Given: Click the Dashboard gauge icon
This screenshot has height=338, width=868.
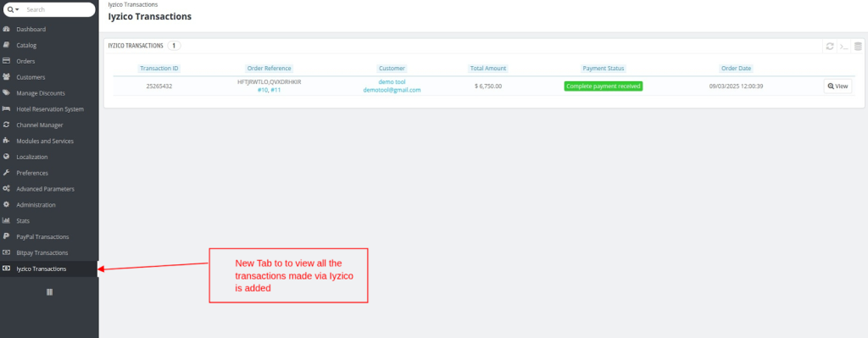Looking at the screenshot, I should click(x=6, y=30).
